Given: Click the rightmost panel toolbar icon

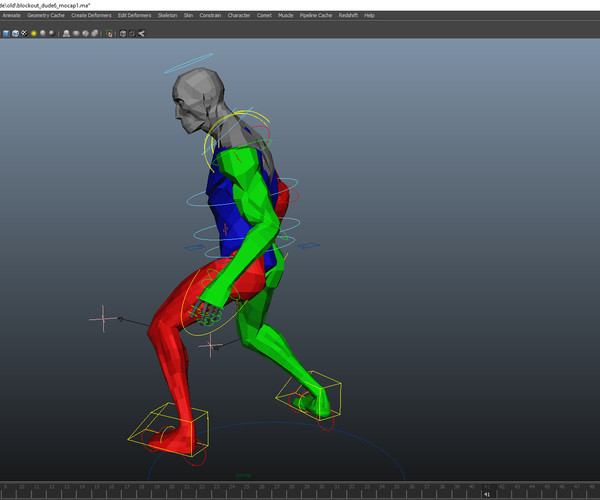Looking at the screenshot, I should [x=142, y=33].
